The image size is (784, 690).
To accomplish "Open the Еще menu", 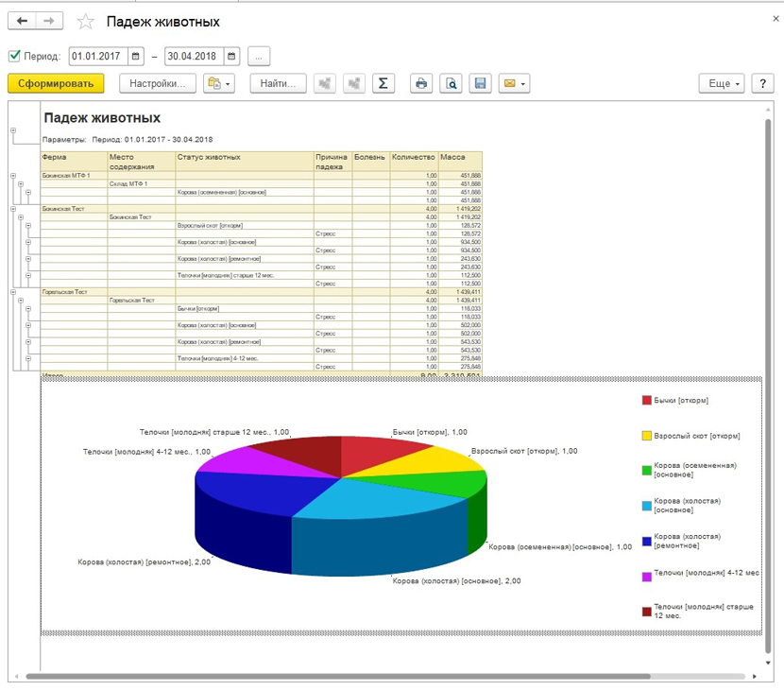I will 723,83.
